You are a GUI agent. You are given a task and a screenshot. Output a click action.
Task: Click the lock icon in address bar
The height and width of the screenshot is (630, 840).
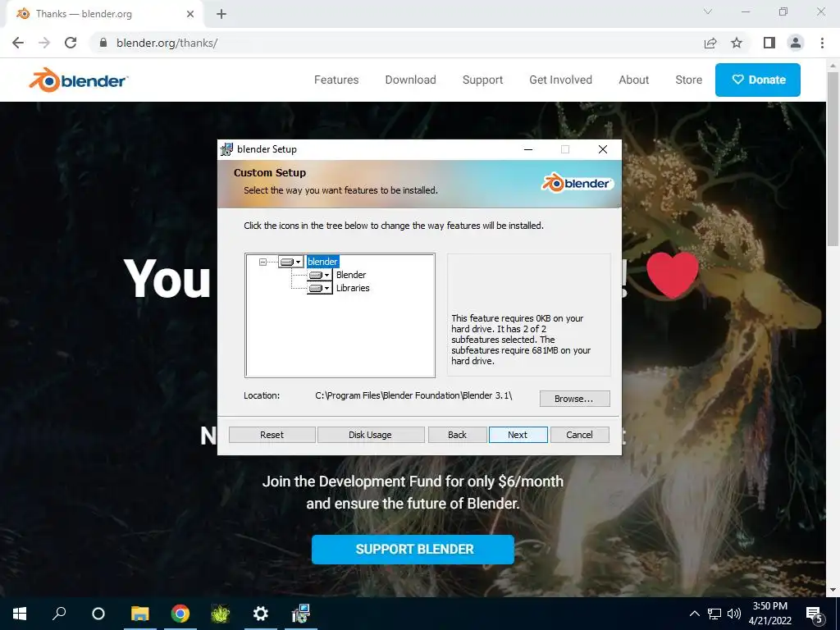coord(104,43)
